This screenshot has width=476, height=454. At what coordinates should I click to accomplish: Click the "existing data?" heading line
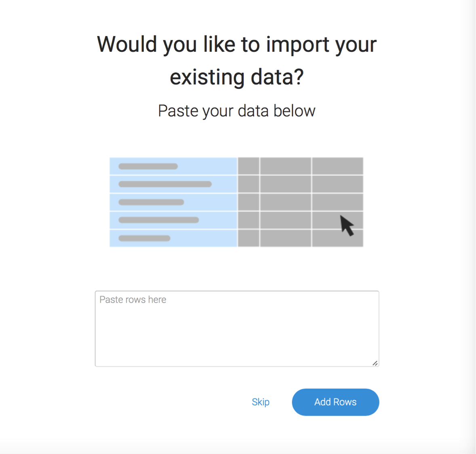coord(237,77)
